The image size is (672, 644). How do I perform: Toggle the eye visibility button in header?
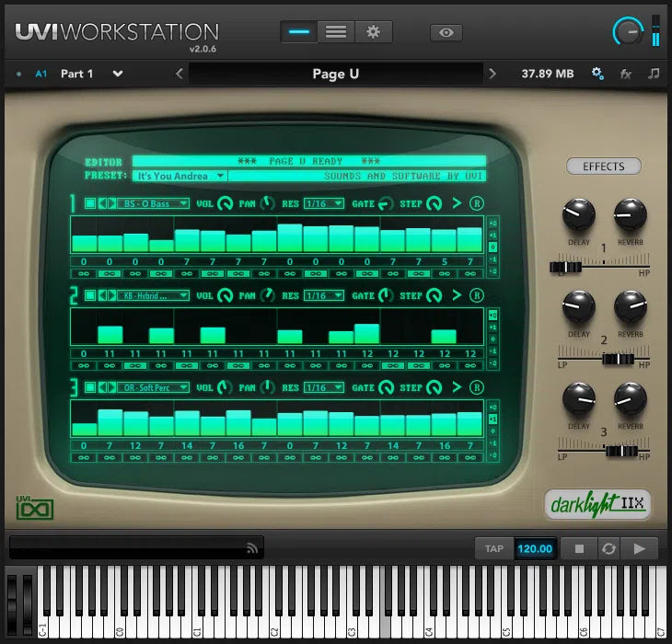click(x=446, y=32)
